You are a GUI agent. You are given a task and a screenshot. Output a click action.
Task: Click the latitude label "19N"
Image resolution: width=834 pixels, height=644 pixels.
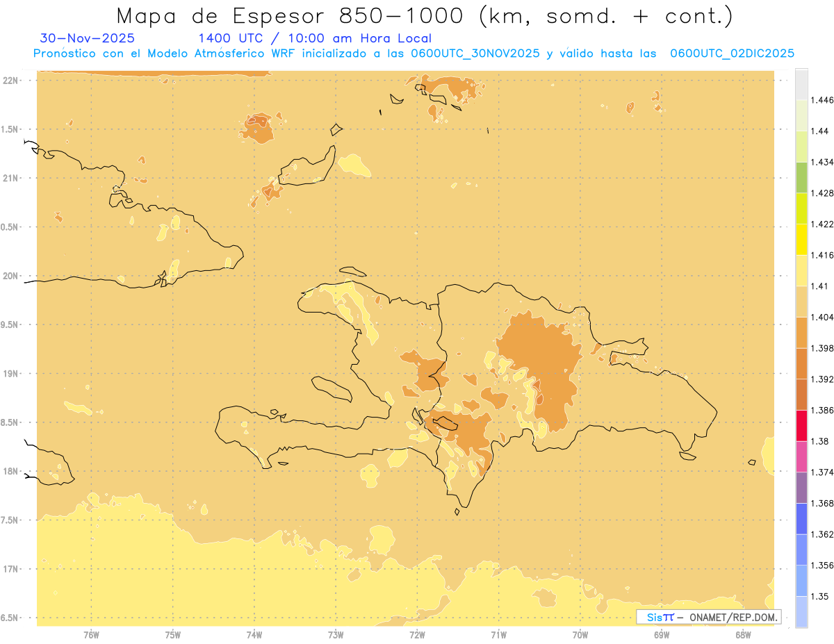pyautogui.click(x=10, y=374)
